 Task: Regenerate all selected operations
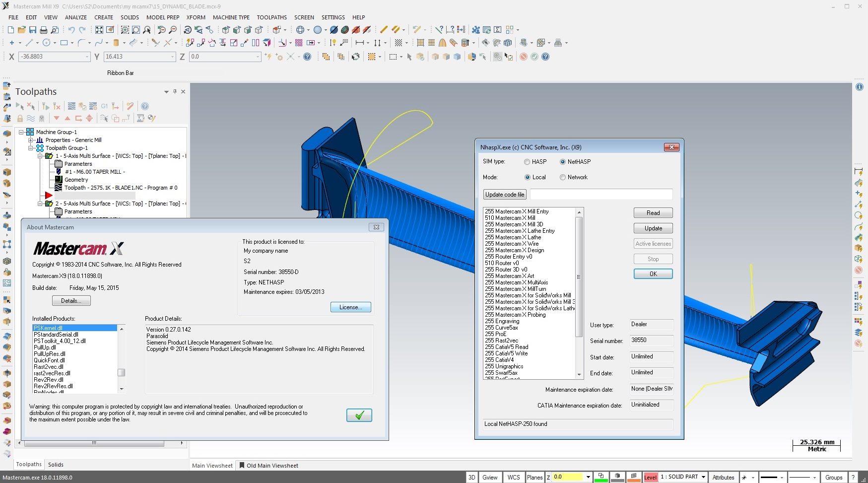pyautogui.click(x=46, y=106)
